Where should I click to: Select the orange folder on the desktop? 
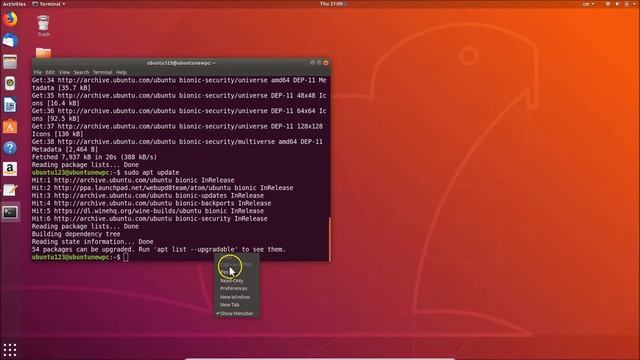(x=43, y=53)
